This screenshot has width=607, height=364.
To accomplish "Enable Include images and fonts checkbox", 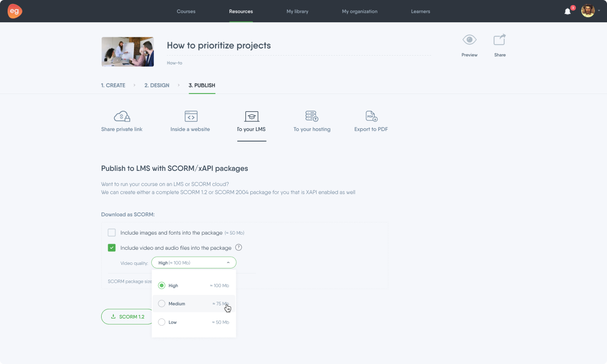I will pos(112,233).
